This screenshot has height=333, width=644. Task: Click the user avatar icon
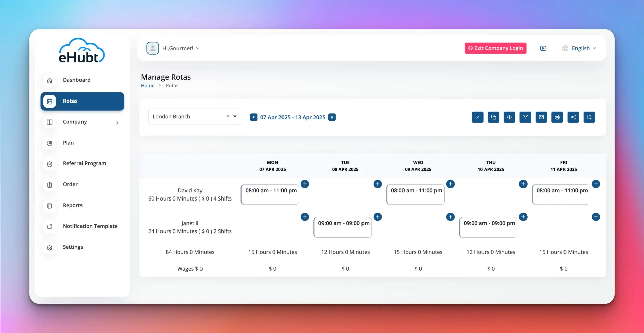pos(153,48)
